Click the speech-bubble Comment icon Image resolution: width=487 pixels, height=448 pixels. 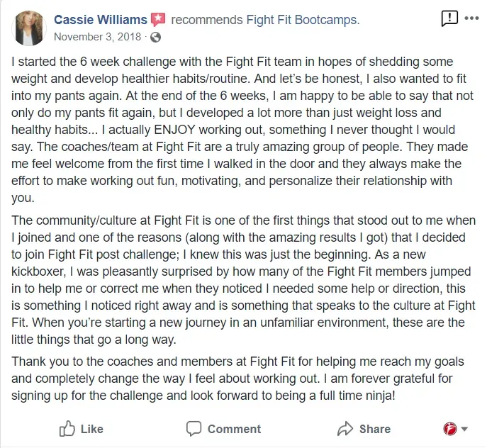pyautogui.click(x=194, y=429)
